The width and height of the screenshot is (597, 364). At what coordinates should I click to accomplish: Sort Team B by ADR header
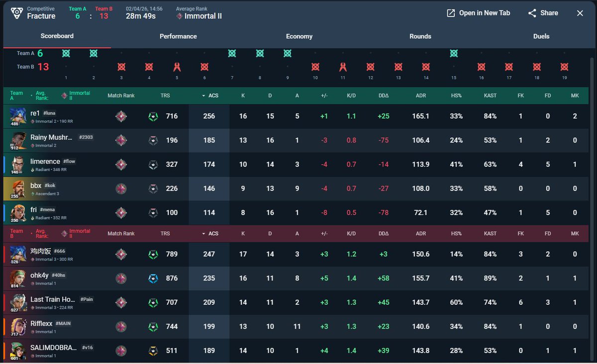[421, 234]
